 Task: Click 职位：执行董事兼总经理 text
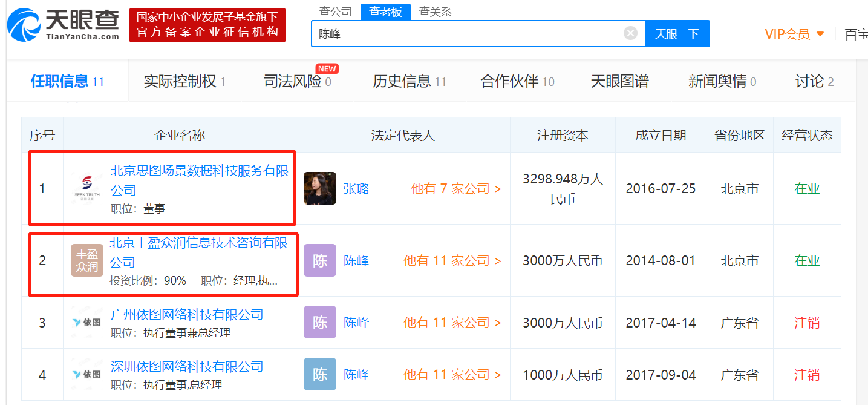pos(171,333)
